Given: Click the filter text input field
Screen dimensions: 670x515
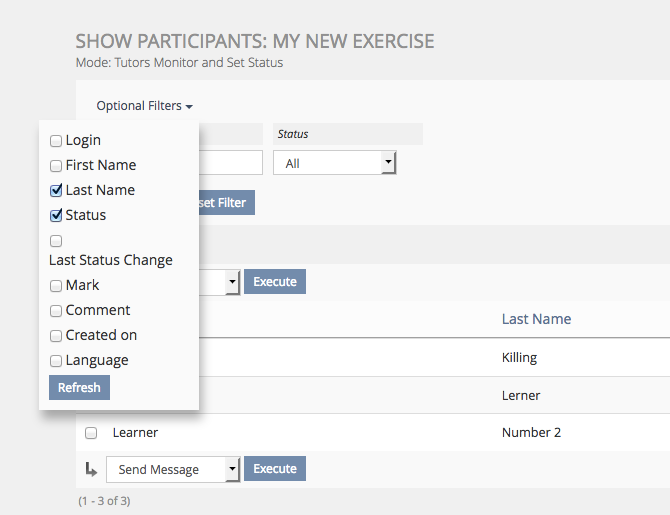Looking at the screenshot, I should click(x=230, y=163).
